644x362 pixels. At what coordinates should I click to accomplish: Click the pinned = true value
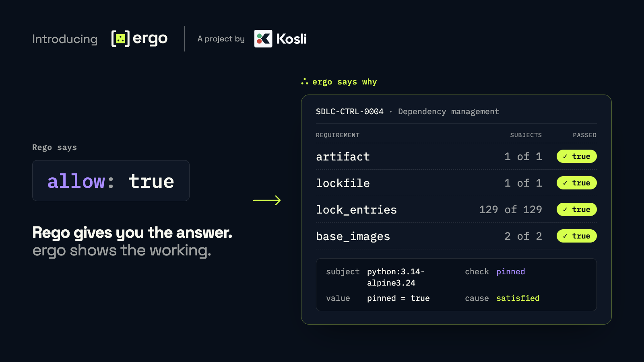398,298
